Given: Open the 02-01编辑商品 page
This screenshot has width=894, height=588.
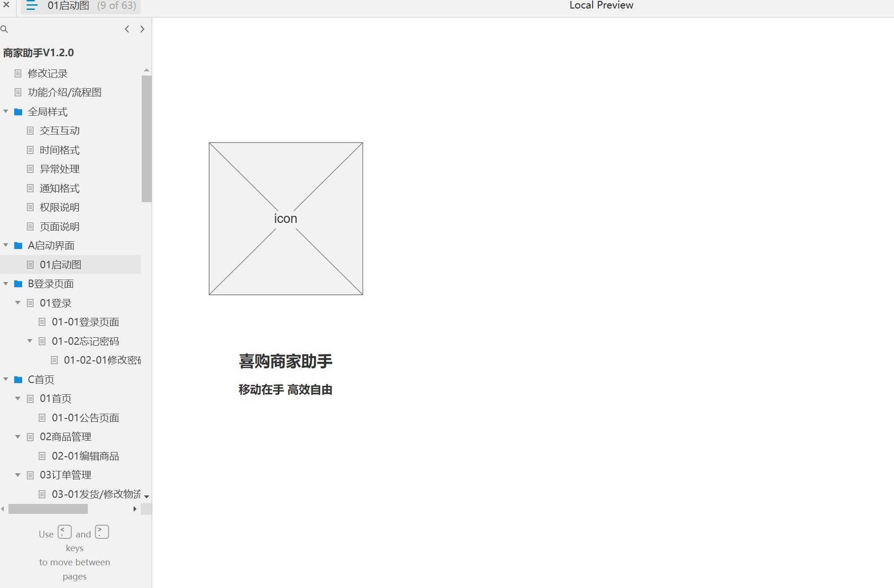Looking at the screenshot, I should coord(85,456).
